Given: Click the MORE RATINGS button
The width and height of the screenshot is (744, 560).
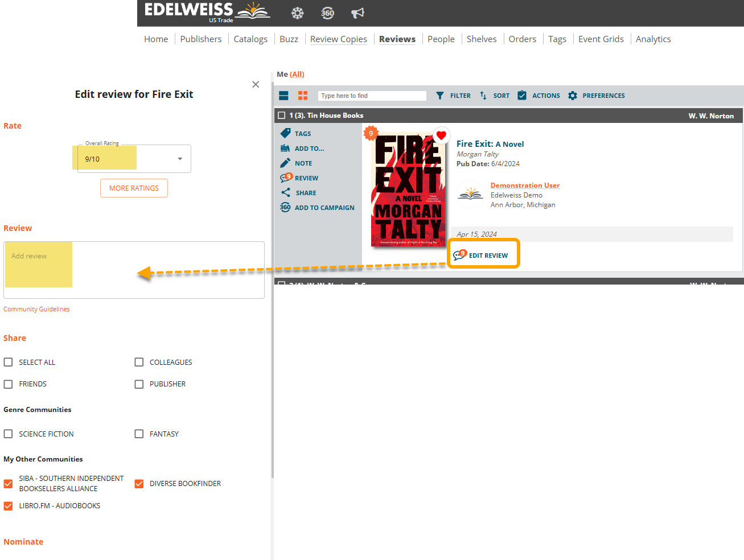Looking at the screenshot, I should pos(134,188).
